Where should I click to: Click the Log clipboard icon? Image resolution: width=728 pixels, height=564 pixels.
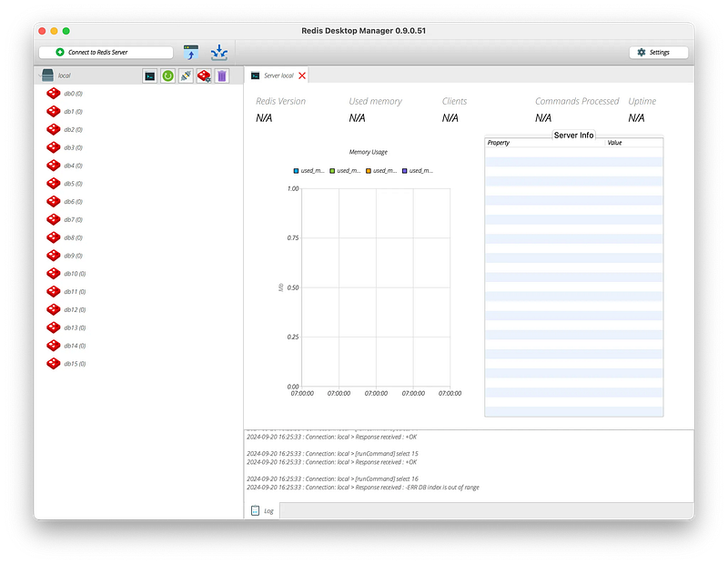(x=255, y=510)
